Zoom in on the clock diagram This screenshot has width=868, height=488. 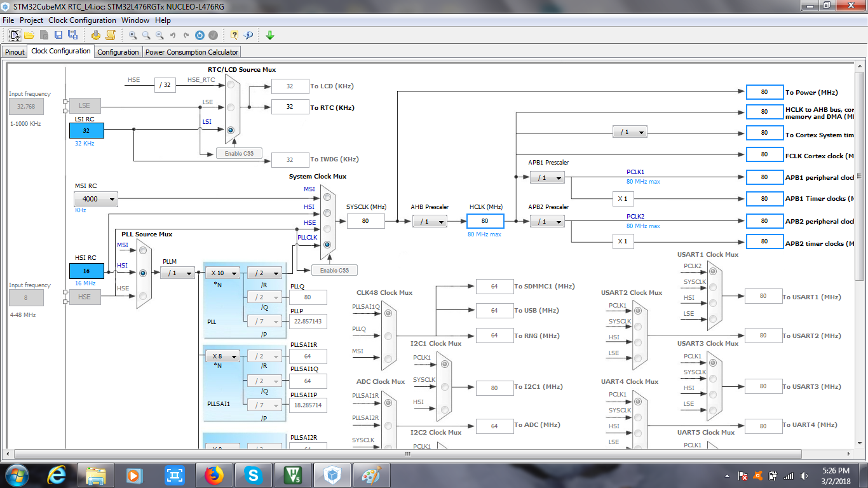point(133,35)
